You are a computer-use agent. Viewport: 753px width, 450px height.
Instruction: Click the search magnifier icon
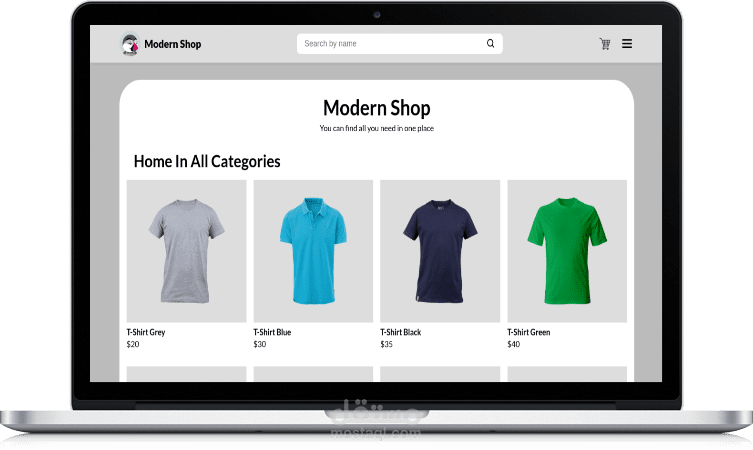(490, 43)
